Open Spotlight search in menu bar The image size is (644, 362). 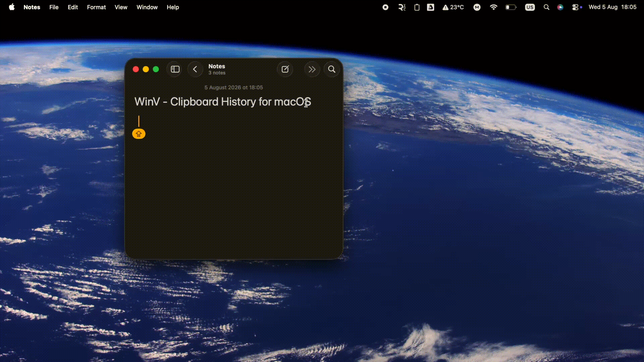click(546, 7)
